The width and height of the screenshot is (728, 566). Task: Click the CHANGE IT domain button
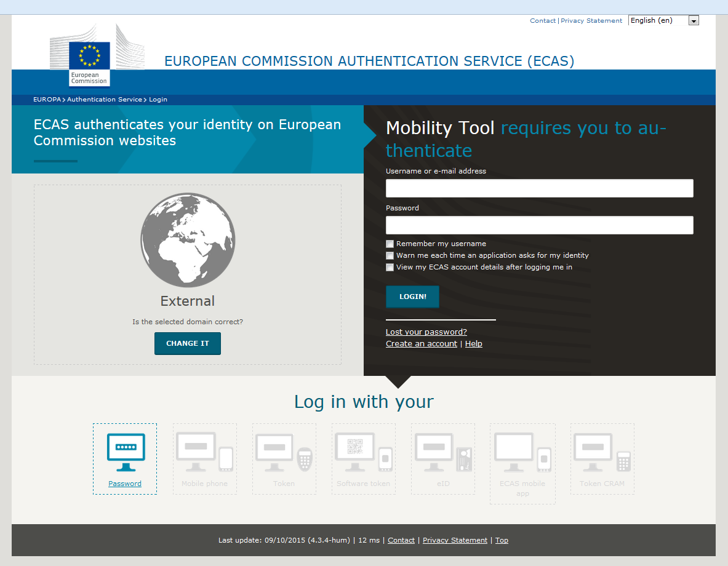click(x=188, y=343)
